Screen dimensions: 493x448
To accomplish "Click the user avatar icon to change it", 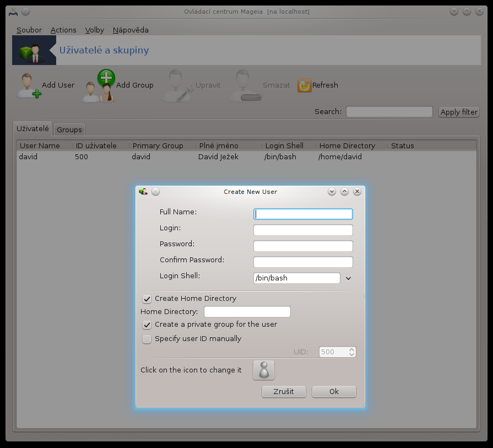I will [264, 370].
